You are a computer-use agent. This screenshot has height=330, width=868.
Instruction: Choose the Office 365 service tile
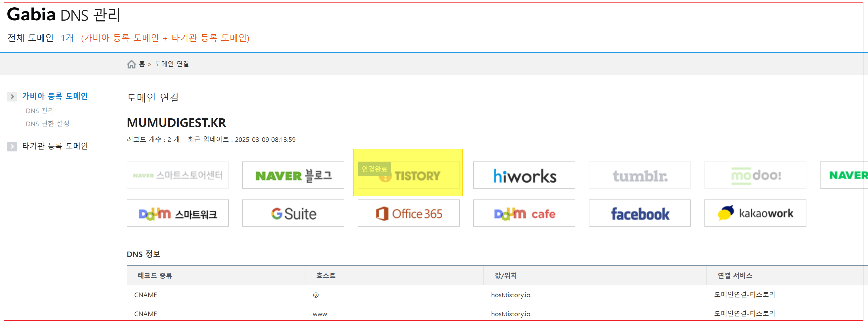click(x=409, y=213)
